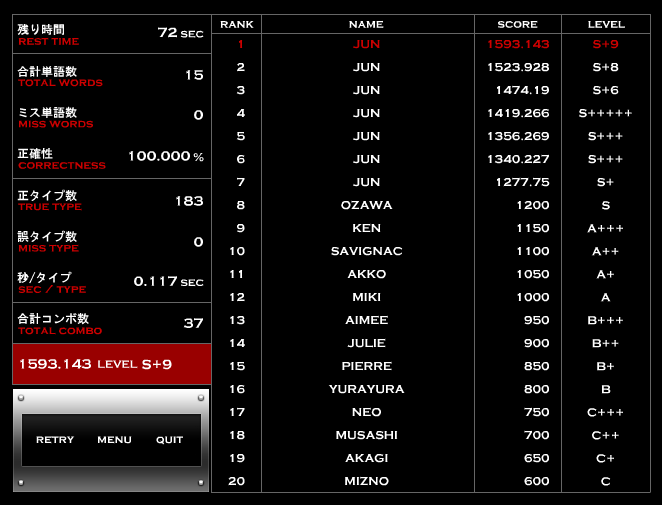Click the red score 1593.143 in the ranking
This screenshot has height=505, width=662.
pyautogui.click(x=518, y=44)
